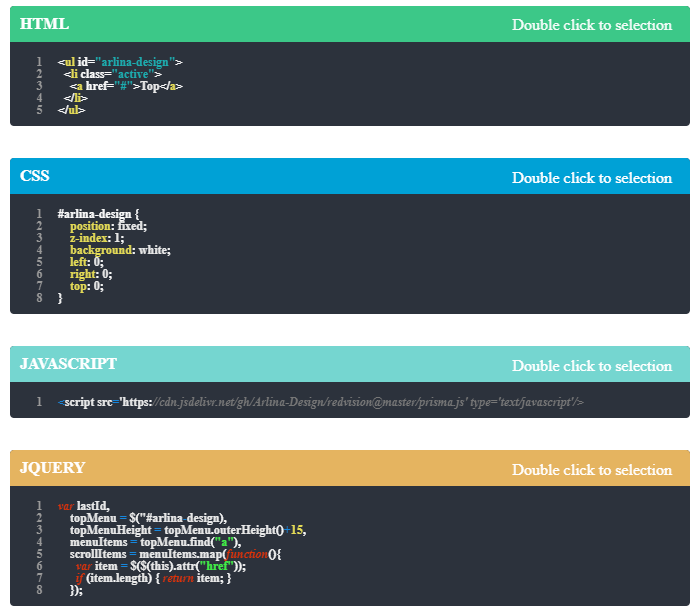
Task: Click the CSS code block header title
Action: (x=35, y=176)
